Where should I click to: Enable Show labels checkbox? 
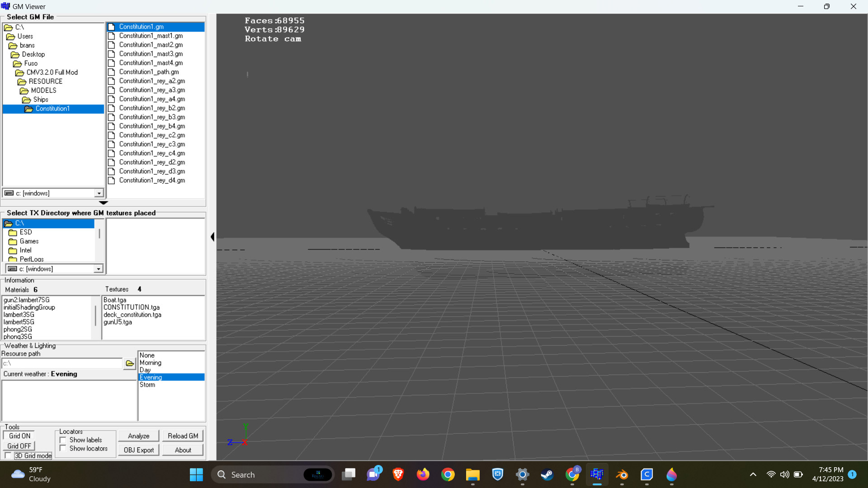(x=63, y=440)
